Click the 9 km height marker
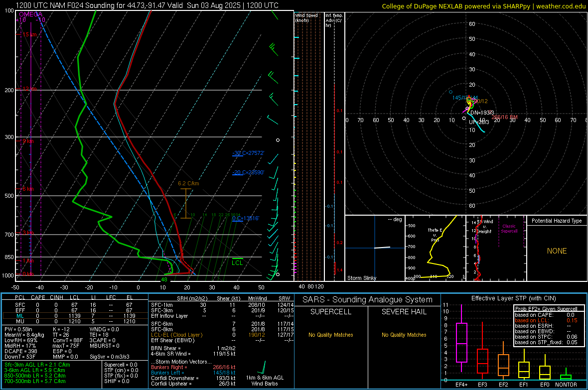 [28, 141]
